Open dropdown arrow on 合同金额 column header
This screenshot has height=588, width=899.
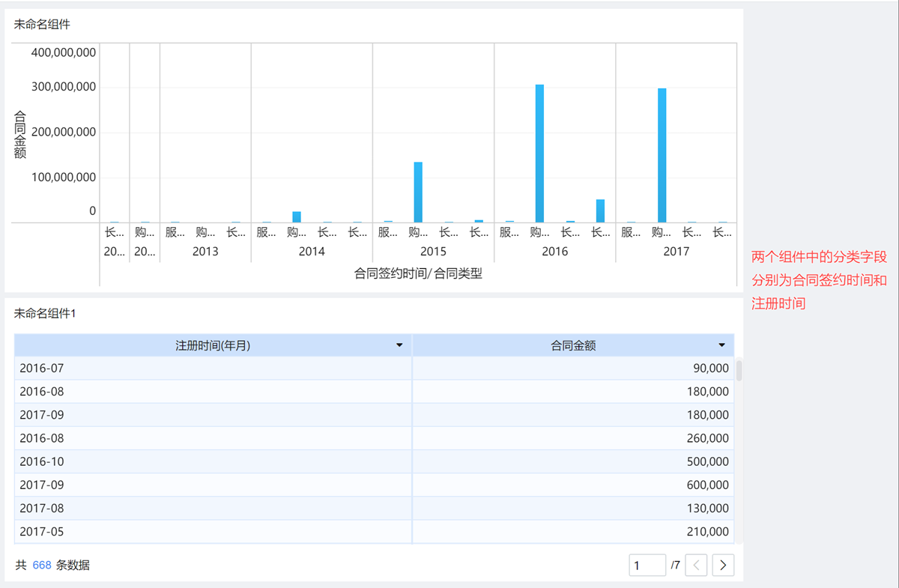[x=722, y=345]
